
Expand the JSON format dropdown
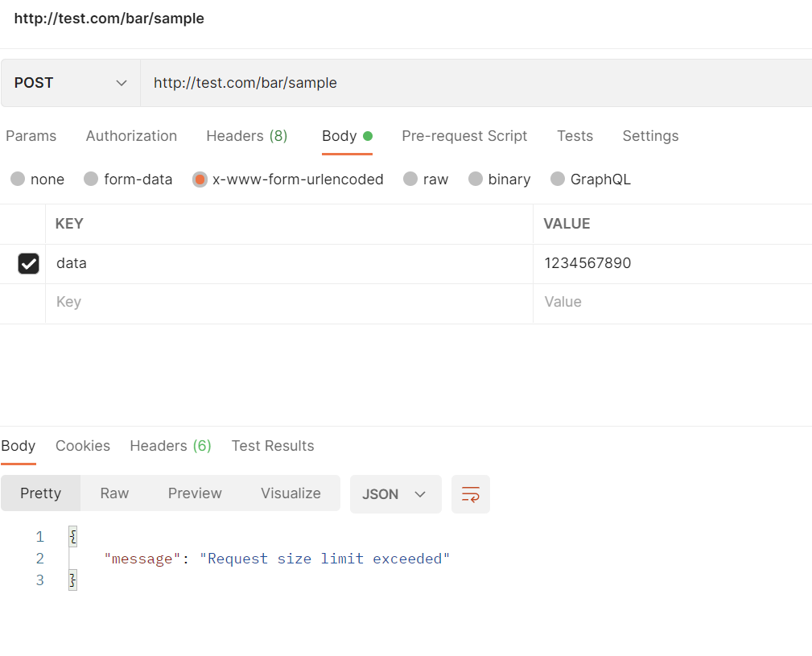tap(395, 494)
